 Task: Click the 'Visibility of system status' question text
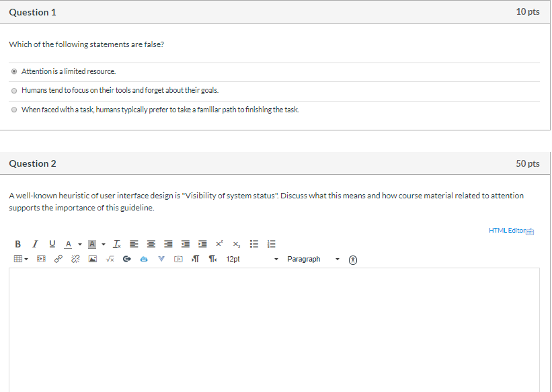click(x=266, y=202)
